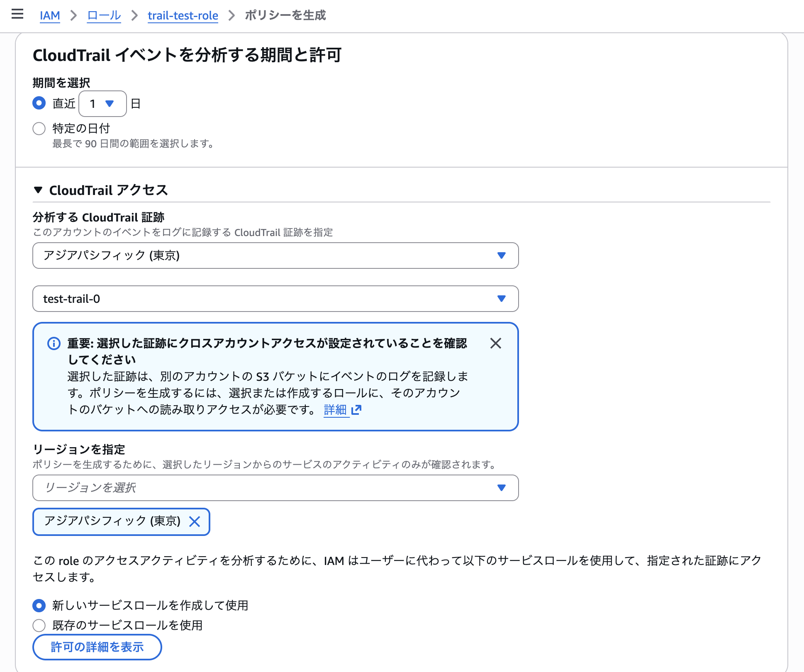Screen dimensions: 804x672
Task: Click the ポリシーを生成 breadcrumb text
Action: [x=285, y=15]
